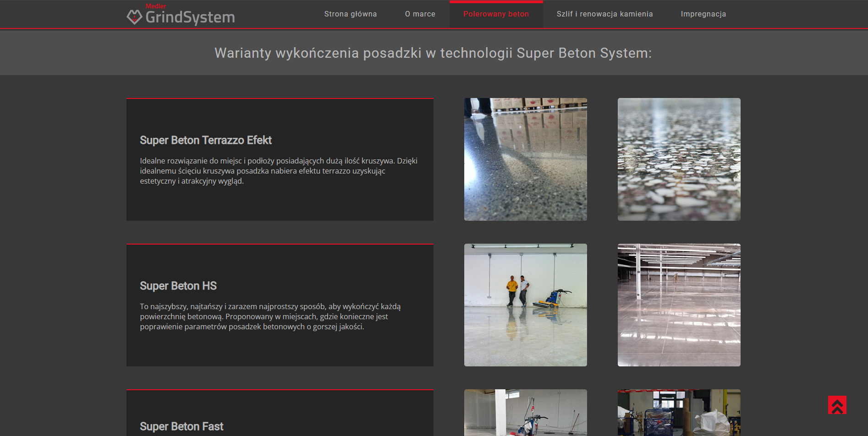The width and height of the screenshot is (868, 436).
Task: Open Szlif i renowacja kamienia section
Action: (x=604, y=14)
